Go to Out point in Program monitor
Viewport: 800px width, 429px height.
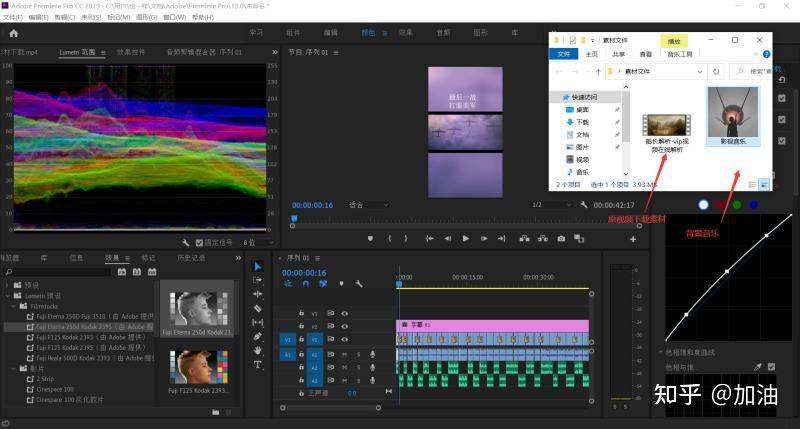[x=502, y=238]
